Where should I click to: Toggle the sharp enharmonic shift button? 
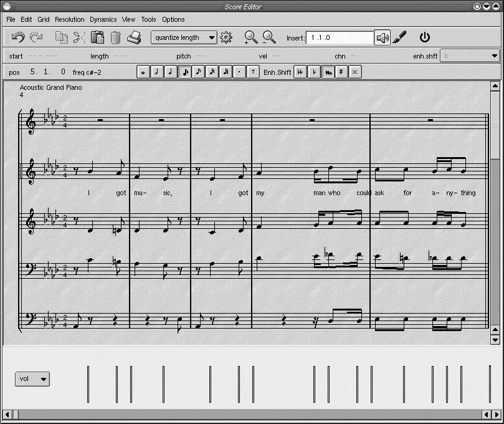[341, 72]
